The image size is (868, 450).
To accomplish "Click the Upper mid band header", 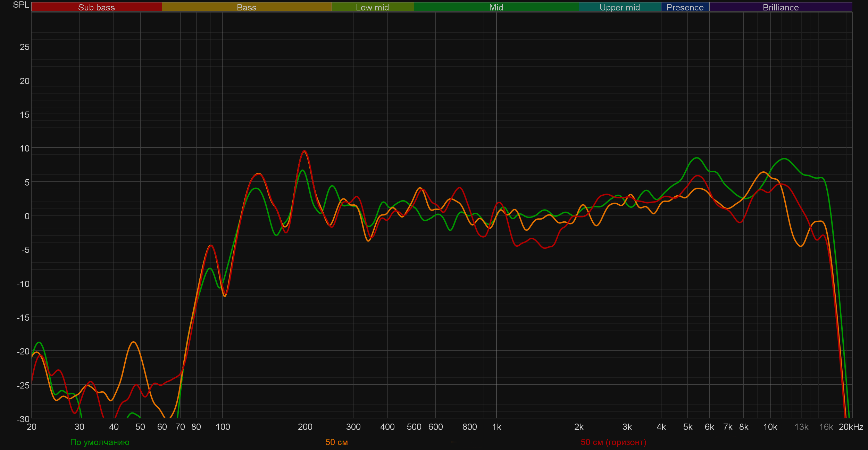I will click(619, 7).
